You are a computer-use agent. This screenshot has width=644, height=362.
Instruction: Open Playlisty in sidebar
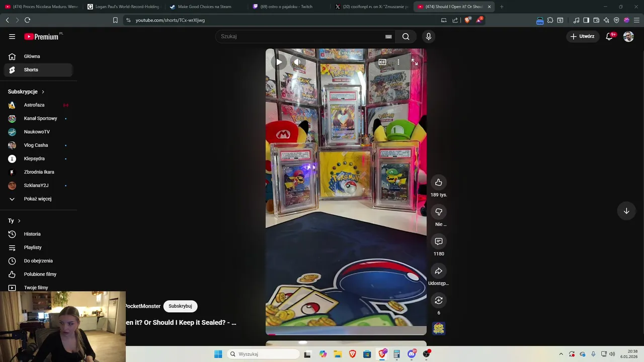(x=38, y=247)
